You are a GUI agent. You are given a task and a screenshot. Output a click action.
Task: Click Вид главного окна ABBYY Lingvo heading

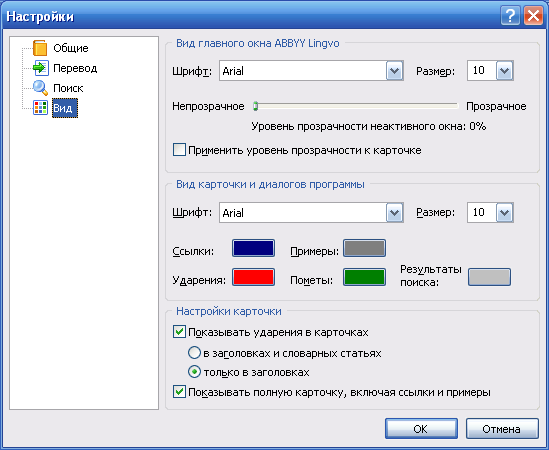[258, 43]
